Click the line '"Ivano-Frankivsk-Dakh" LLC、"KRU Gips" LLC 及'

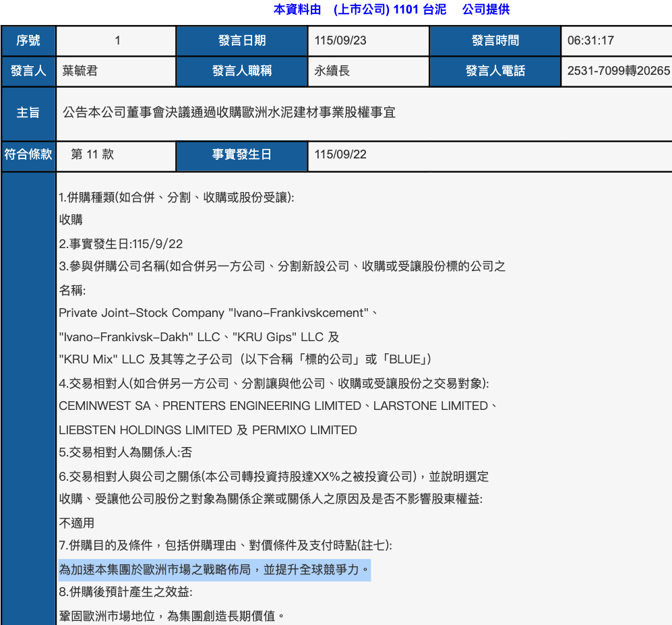[x=199, y=337]
